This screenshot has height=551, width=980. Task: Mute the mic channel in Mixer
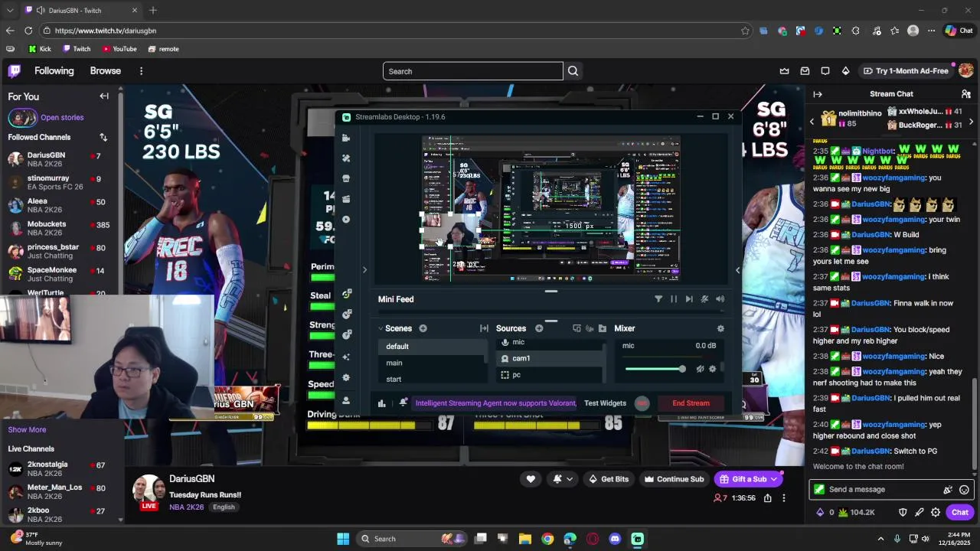[x=700, y=369]
